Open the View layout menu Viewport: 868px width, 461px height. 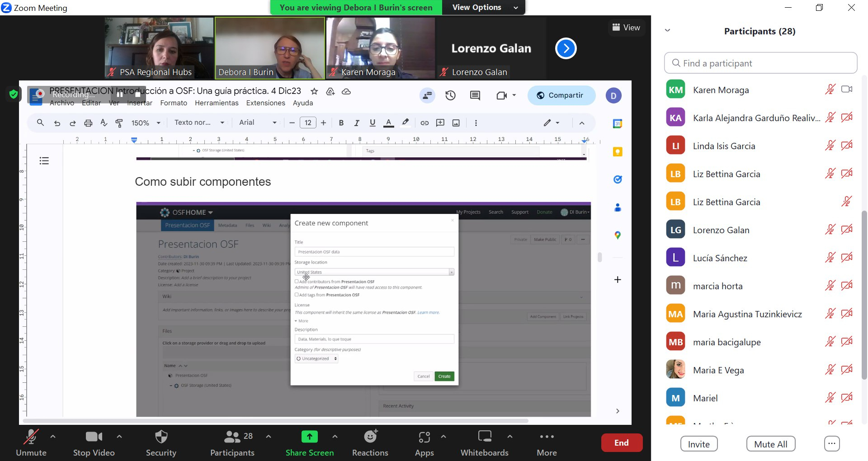626,28
